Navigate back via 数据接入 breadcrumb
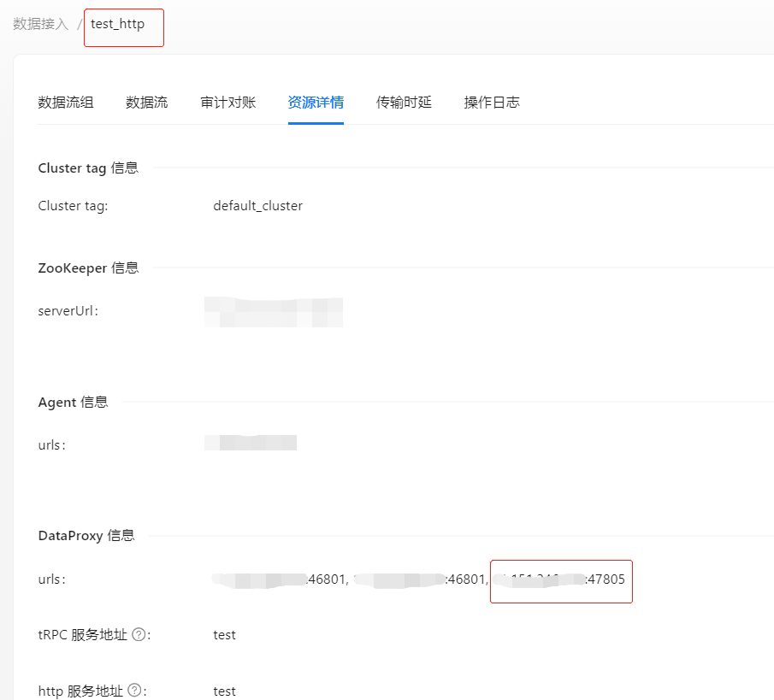 [40, 24]
